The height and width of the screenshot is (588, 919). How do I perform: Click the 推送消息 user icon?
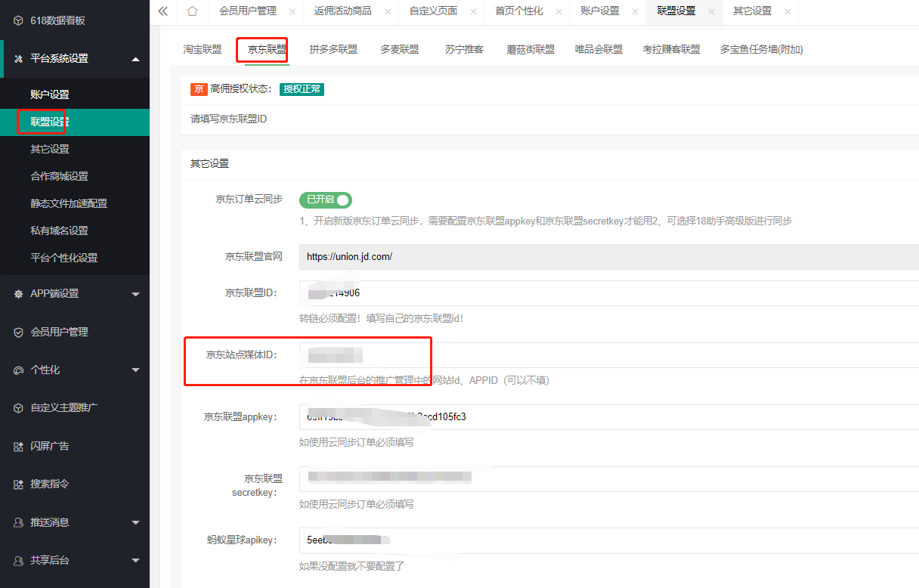click(x=19, y=522)
